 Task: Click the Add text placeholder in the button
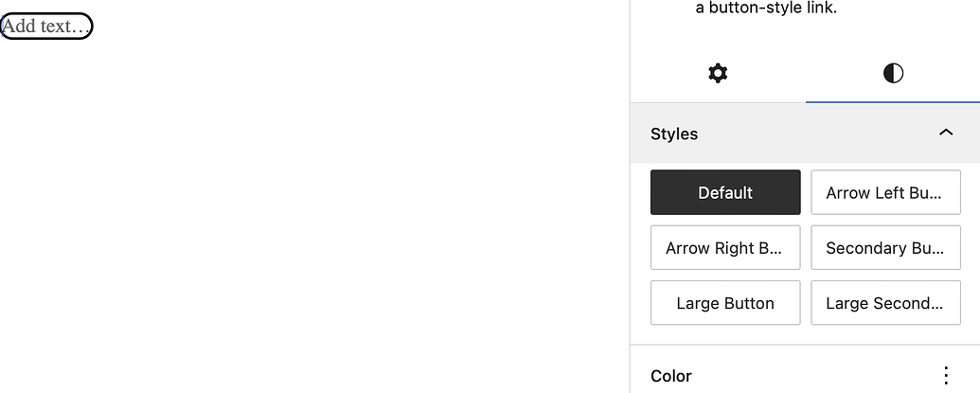coord(46,27)
